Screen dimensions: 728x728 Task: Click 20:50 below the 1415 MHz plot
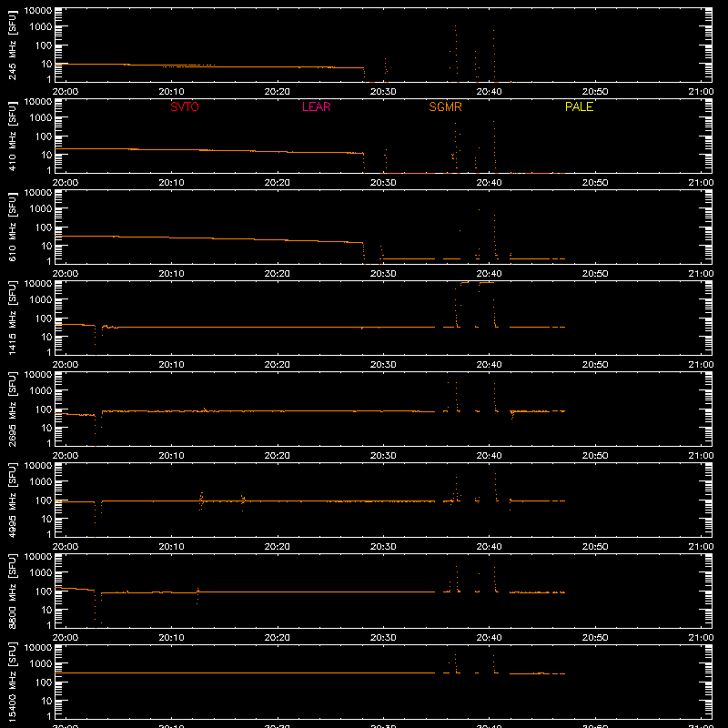coord(595,365)
